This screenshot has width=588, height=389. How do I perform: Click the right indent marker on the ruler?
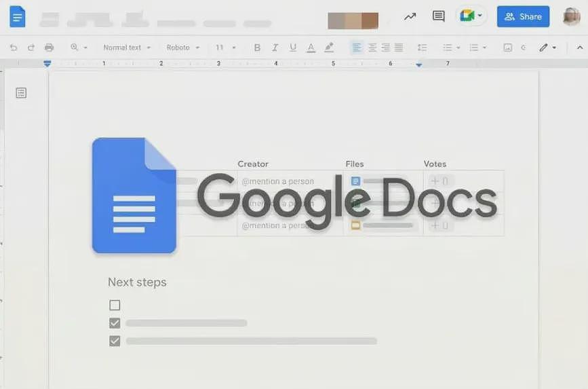419,65
